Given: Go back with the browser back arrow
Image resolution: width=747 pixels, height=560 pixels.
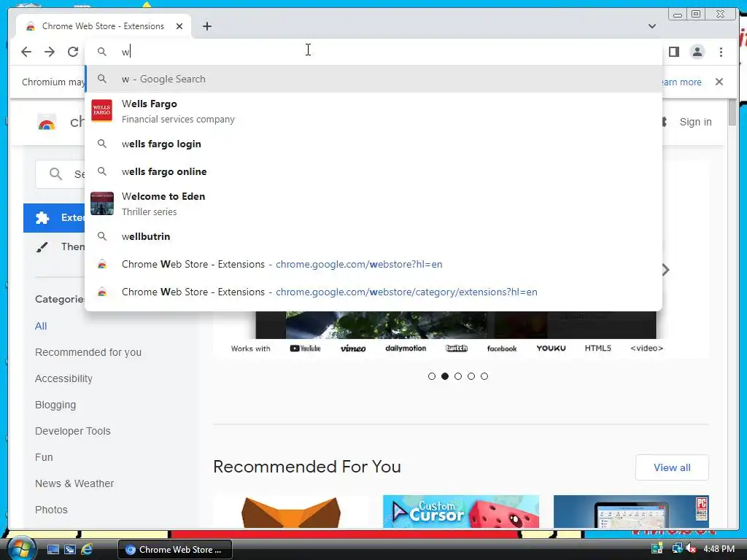Looking at the screenshot, I should point(26,52).
